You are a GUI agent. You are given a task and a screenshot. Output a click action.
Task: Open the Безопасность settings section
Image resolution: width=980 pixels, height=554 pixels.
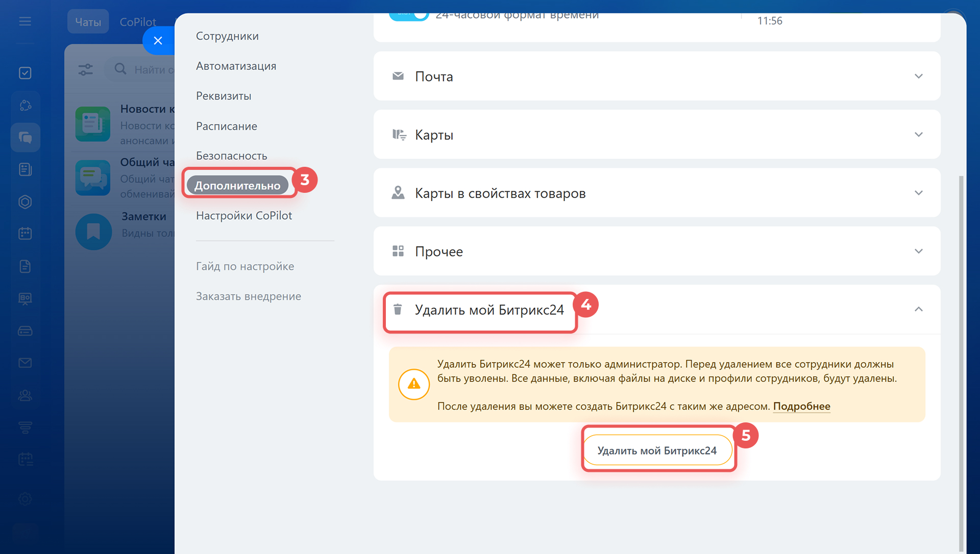(231, 156)
